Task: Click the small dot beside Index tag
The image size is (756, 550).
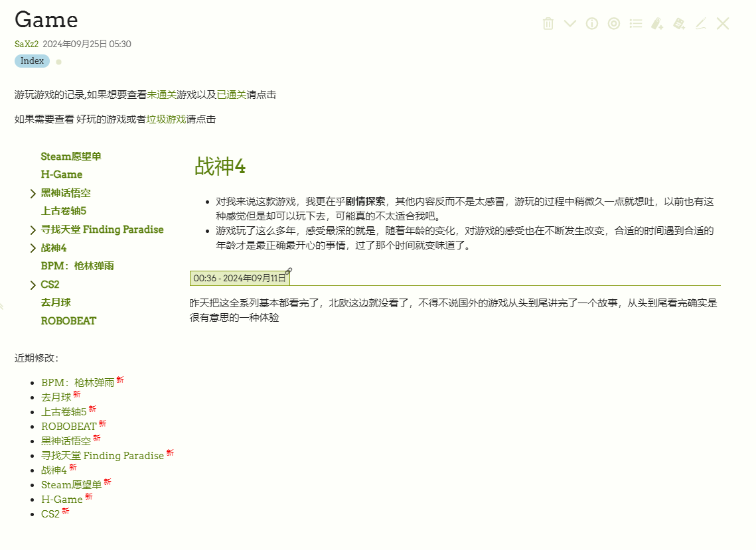Action: [59, 62]
